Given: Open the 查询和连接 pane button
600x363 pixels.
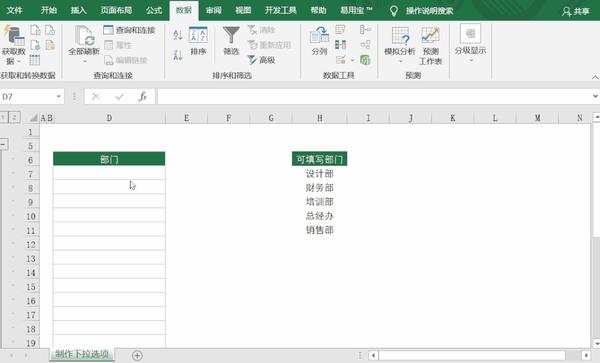Looking at the screenshot, I should pyautogui.click(x=129, y=30).
